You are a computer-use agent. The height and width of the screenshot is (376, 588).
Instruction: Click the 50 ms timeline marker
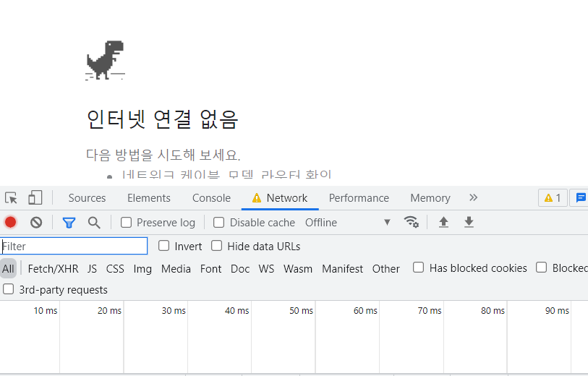[x=301, y=311]
